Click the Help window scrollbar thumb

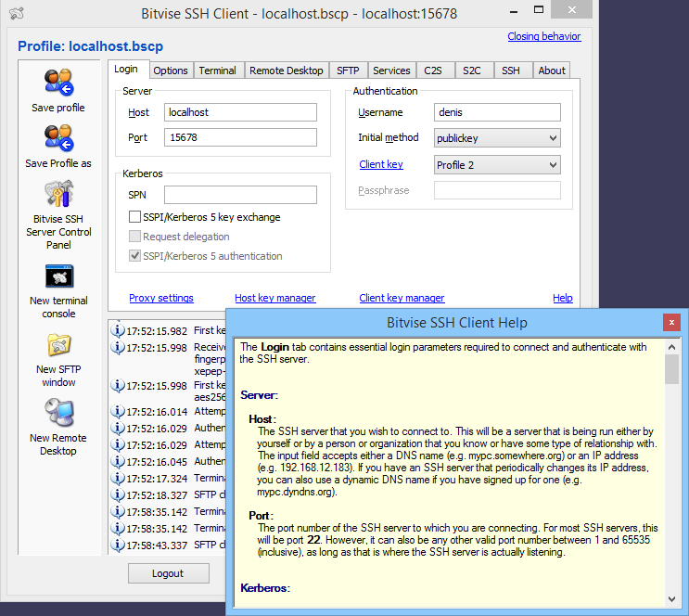coord(671,369)
